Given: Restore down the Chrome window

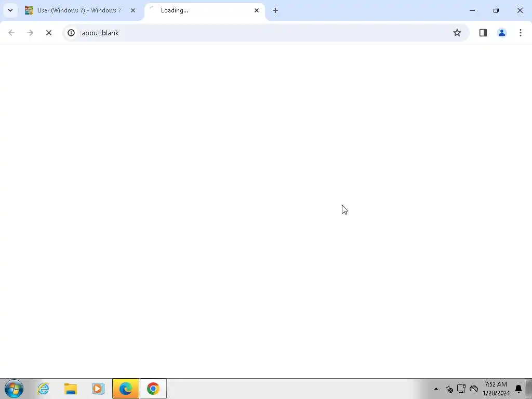Looking at the screenshot, I should 496,10.
